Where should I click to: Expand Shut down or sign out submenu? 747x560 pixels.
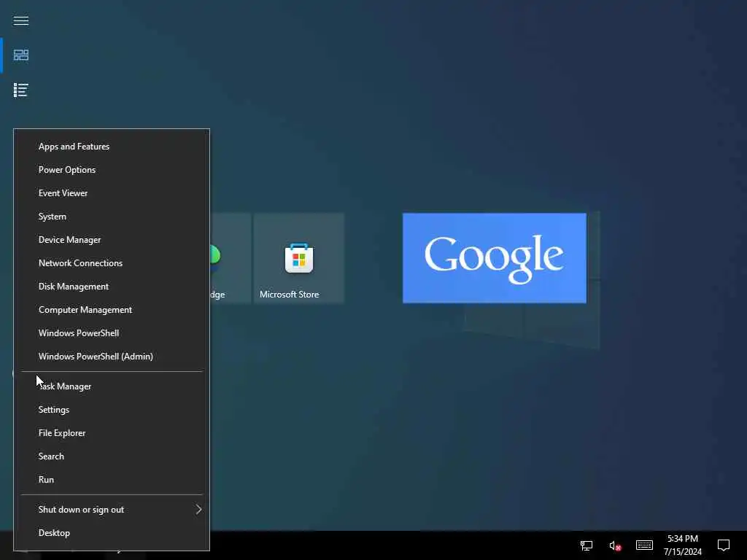pyautogui.click(x=112, y=510)
